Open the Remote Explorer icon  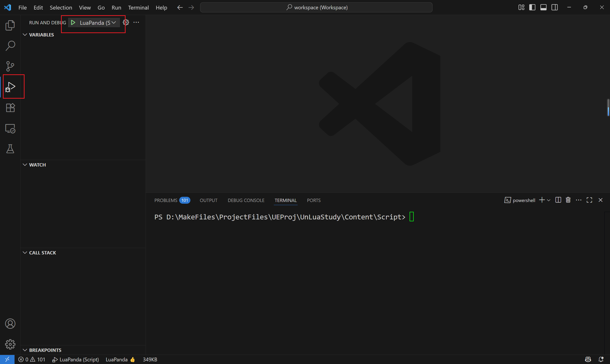[10, 128]
